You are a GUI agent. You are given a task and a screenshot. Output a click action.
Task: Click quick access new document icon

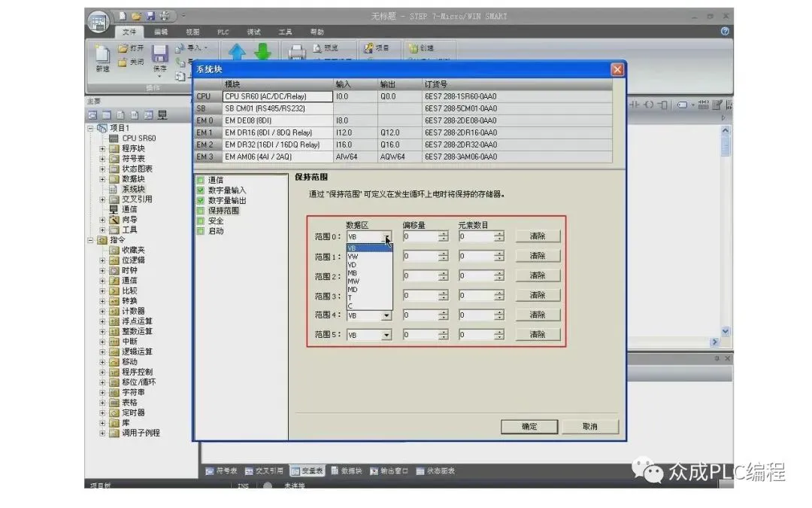click(123, 16)
